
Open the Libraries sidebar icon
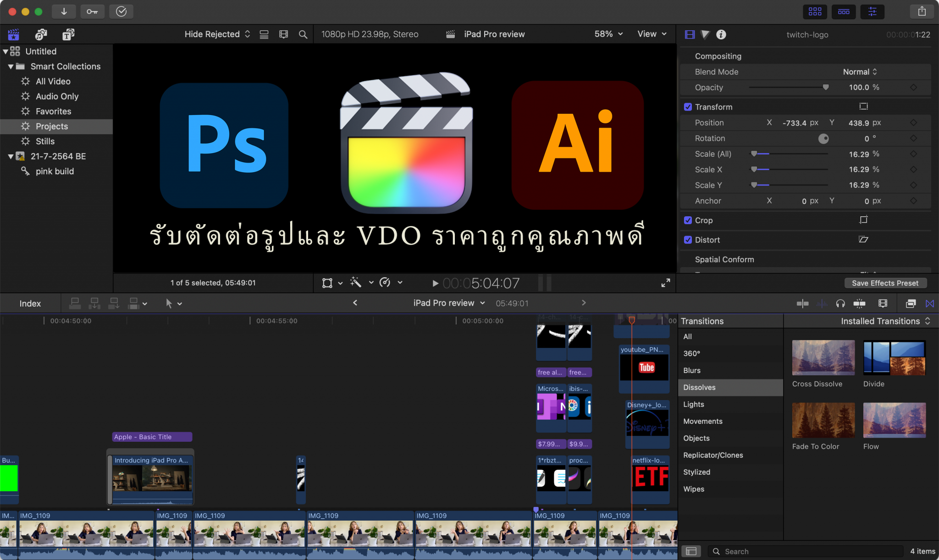(14, 34)
